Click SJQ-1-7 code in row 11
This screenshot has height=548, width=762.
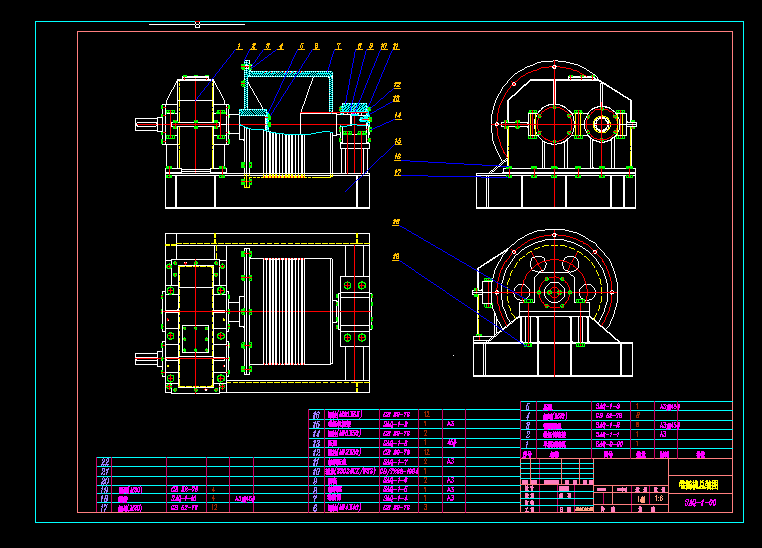pyautogui.click(x=395, y=462)
